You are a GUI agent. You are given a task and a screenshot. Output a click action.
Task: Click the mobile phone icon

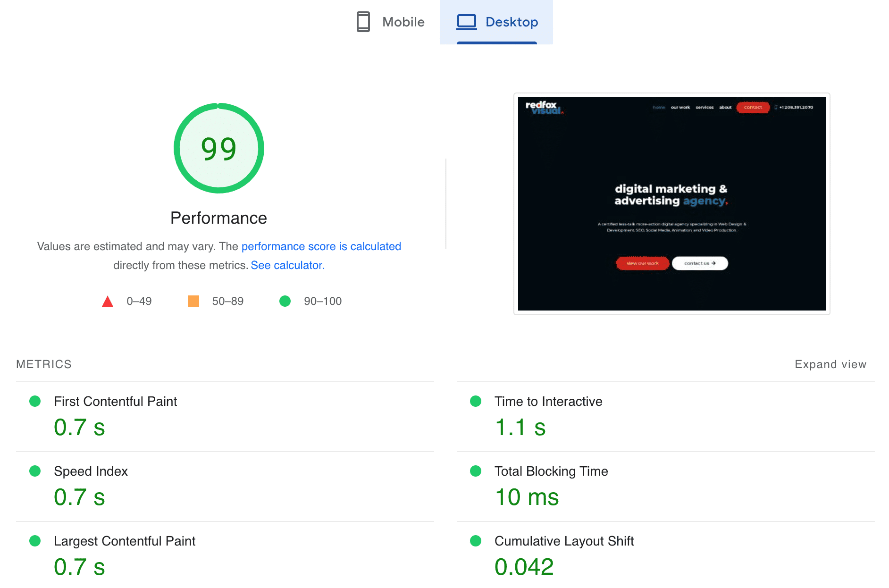[x=363, y=22]
